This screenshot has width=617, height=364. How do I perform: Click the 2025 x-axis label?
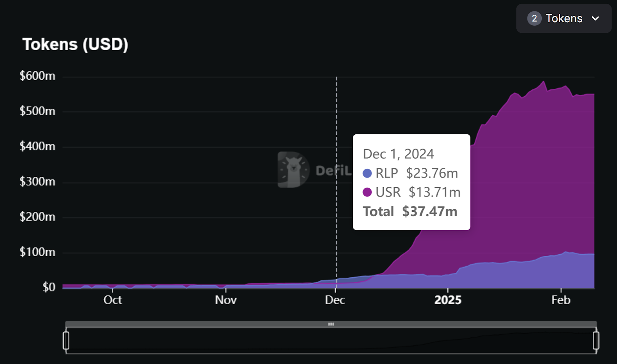(448, 300)
